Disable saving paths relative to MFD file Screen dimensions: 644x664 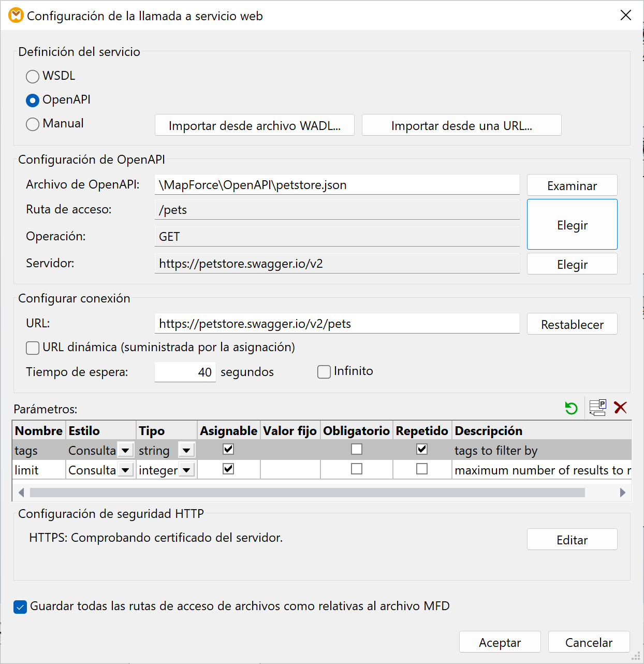click(20, 606)
